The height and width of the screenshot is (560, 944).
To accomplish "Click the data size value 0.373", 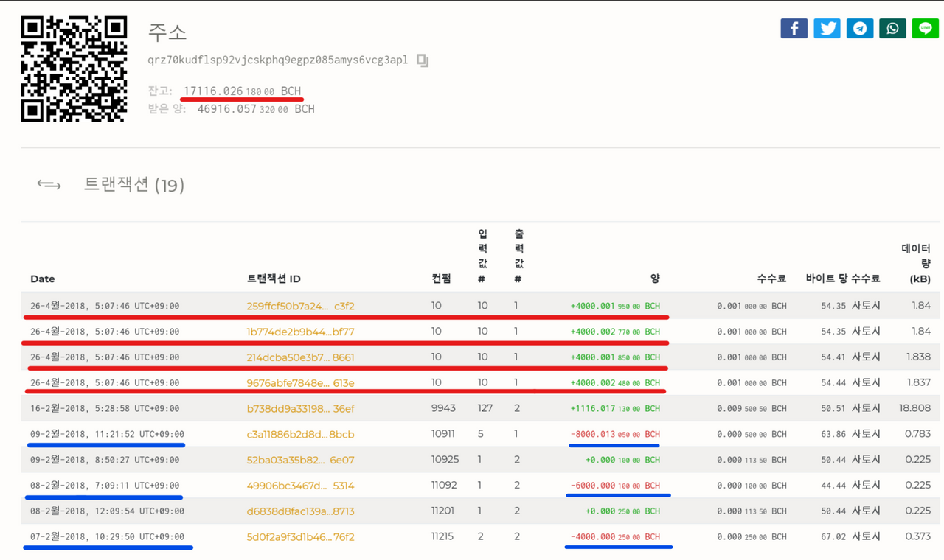I will click(x=917, y=536).
